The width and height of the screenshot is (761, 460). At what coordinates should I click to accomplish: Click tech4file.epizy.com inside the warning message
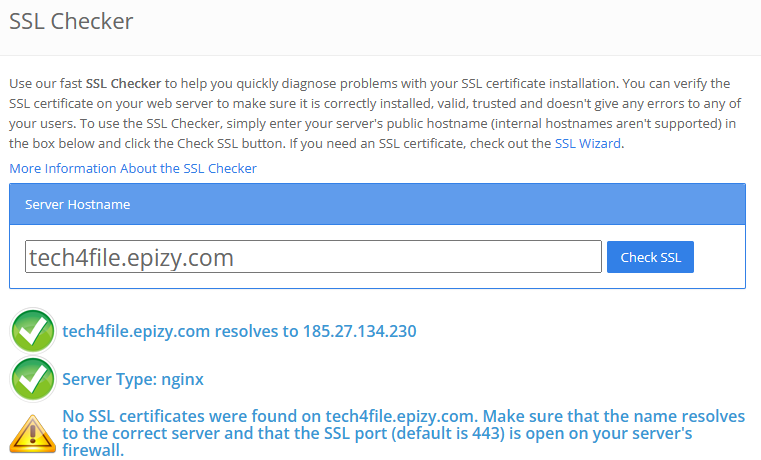coord(395,416)
